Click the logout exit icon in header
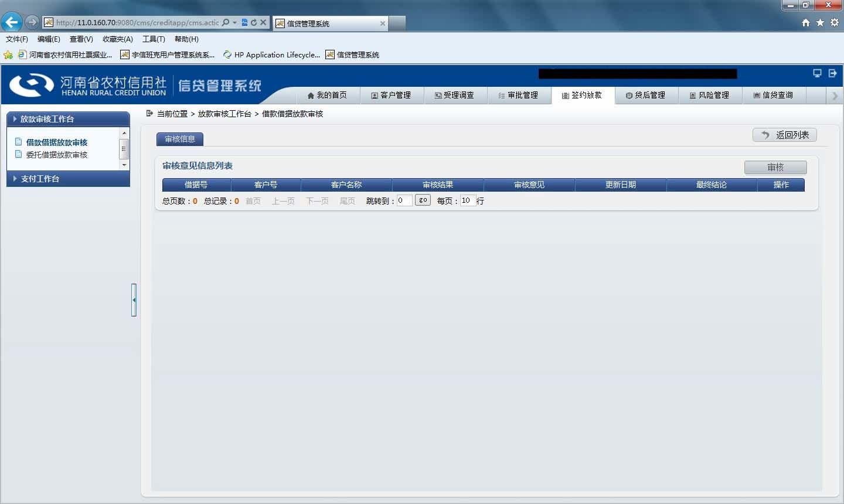Image resolution: width=844 pixels, height=504 pixels. 832,73
